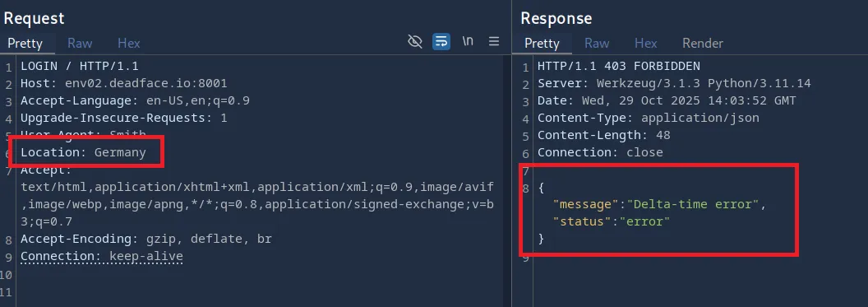The width and height of the screenshot is (868, 307).
Task: Open the Request hamburger options menu
Action: pyautogui.click(x=494, y=41)
